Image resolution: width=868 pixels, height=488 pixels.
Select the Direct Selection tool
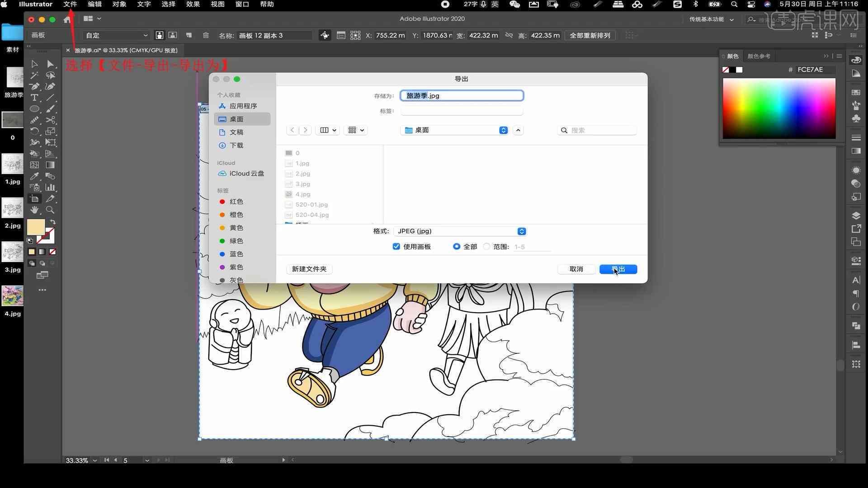coord(50,64)
